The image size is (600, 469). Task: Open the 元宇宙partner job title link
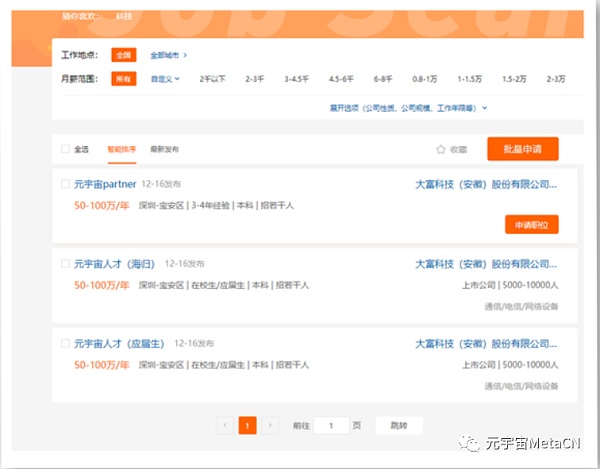[105, 185]
